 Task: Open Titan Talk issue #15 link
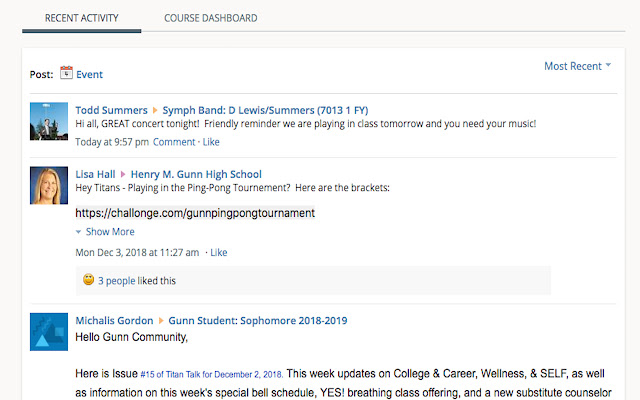pos(211,374)
